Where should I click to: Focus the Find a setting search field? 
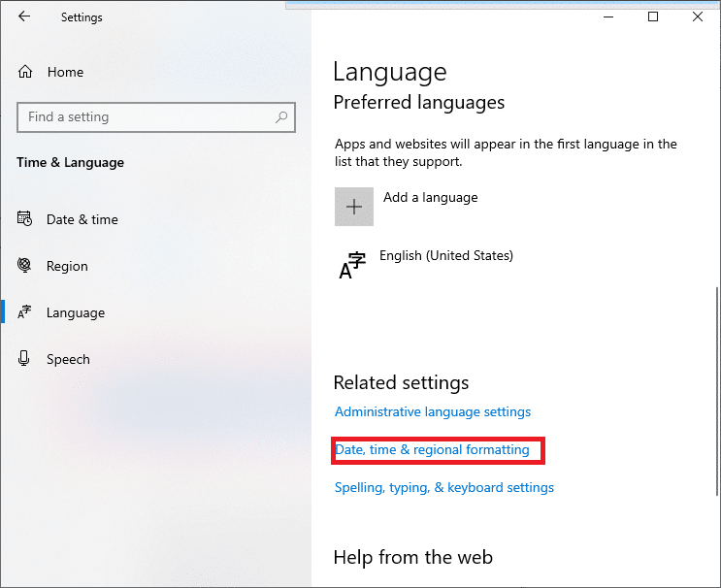146,117
